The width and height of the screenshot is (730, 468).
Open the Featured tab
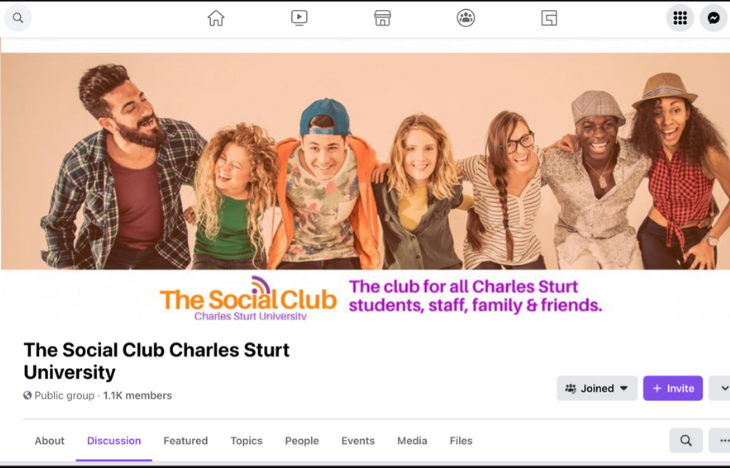(x=185, y=441)
